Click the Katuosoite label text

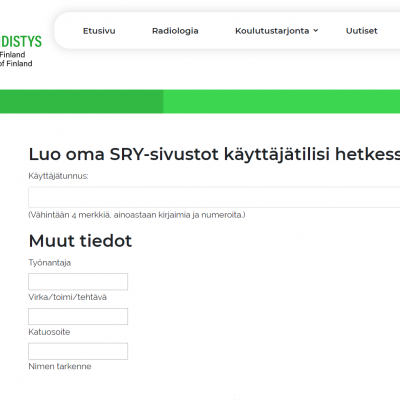[x=49, y=332]
